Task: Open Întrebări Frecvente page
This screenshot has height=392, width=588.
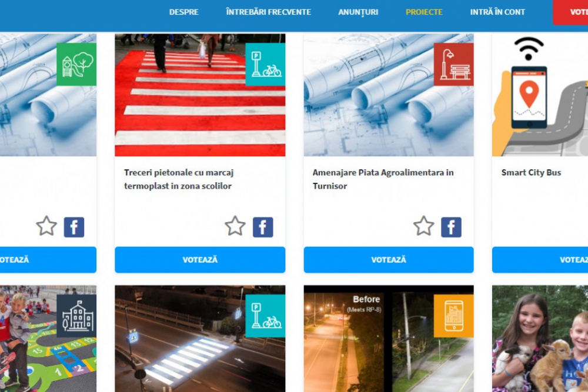Action: click(269, 12)
